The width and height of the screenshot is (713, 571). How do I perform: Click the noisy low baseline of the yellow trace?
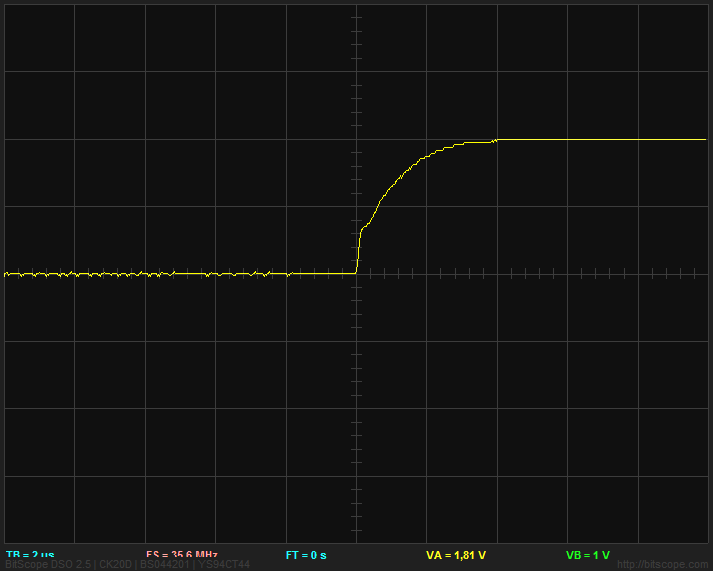[x=150, y=273]
